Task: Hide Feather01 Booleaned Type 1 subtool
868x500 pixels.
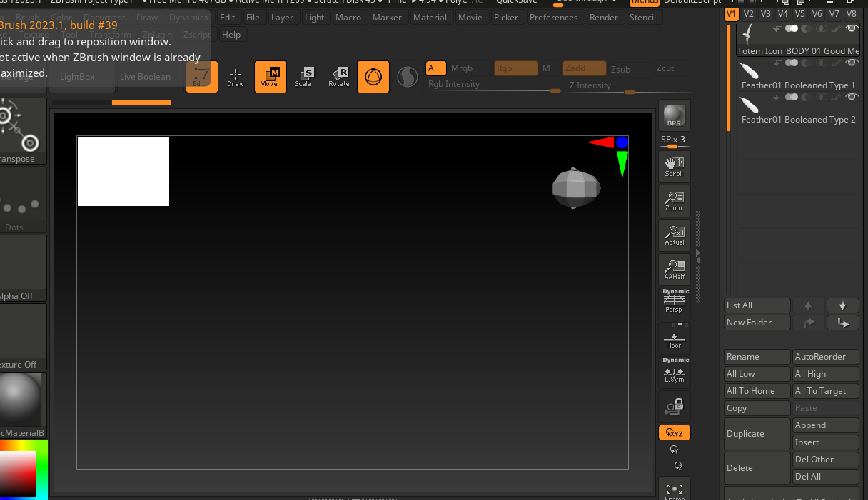Action: 852,63
